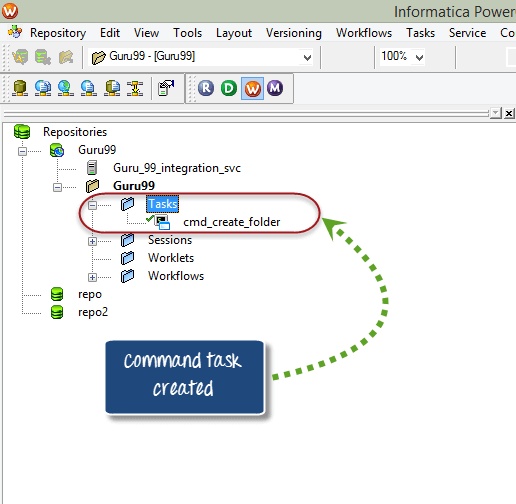
Task: Click the integration service server icon
Action: 92,168
